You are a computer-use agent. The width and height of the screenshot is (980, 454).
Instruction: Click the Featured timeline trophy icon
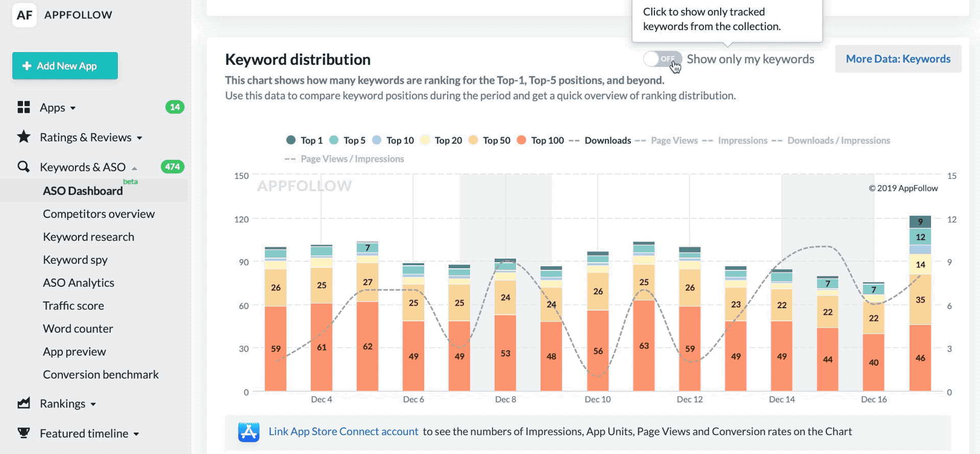pos(23,433)
